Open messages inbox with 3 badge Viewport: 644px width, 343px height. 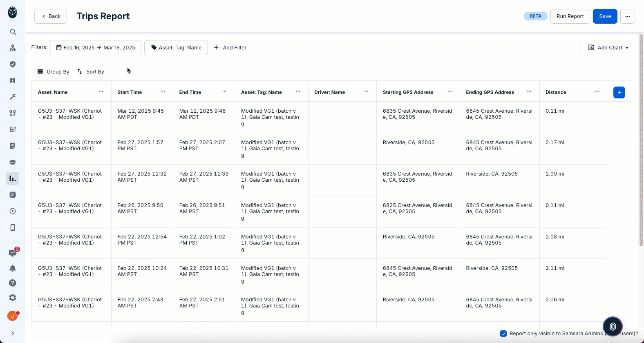(x=13, y=253)
